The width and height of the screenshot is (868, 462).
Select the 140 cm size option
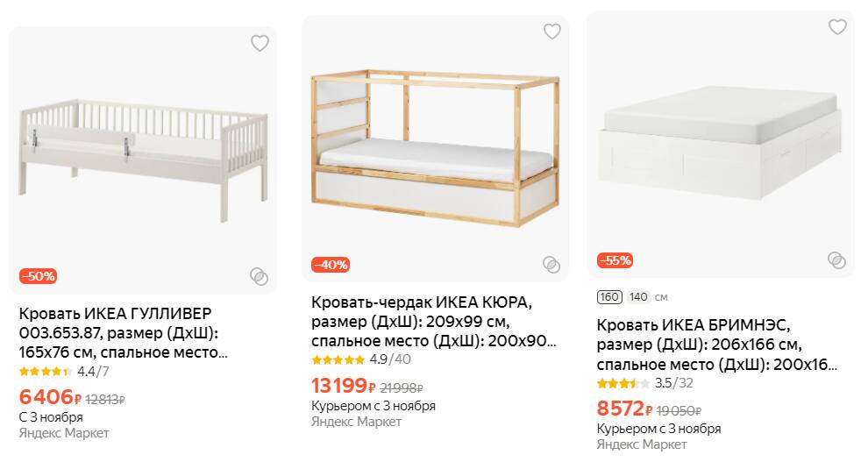[x=638, y=297]
